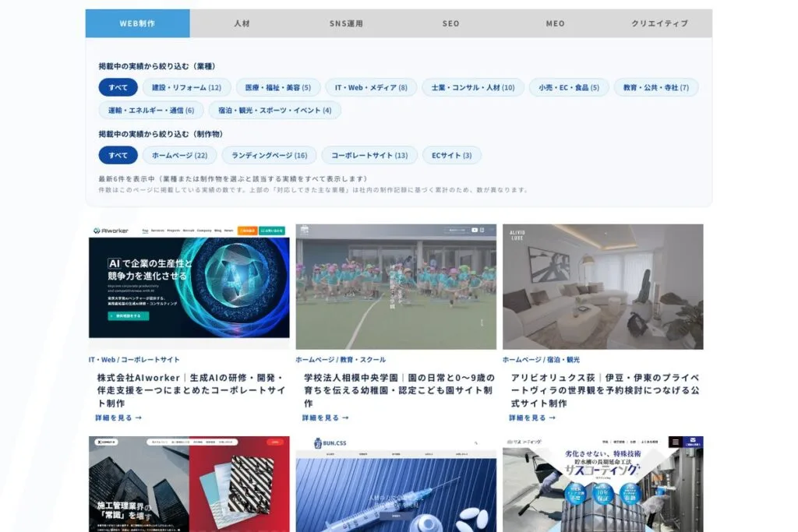Open the AIworker site thumbnail
Screen dimensions: 798x532
189,287
